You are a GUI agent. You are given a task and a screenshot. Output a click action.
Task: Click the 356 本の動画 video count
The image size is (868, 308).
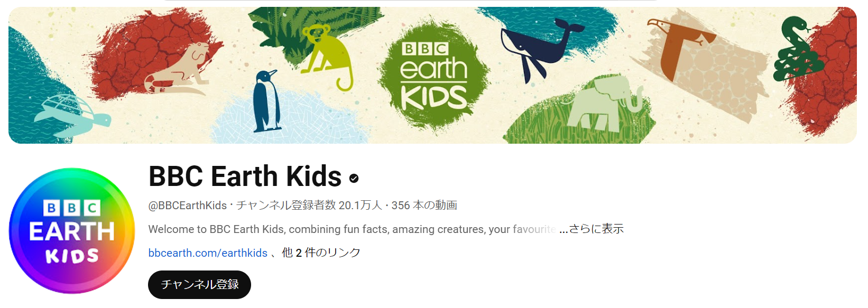click(x=424, y=205)
